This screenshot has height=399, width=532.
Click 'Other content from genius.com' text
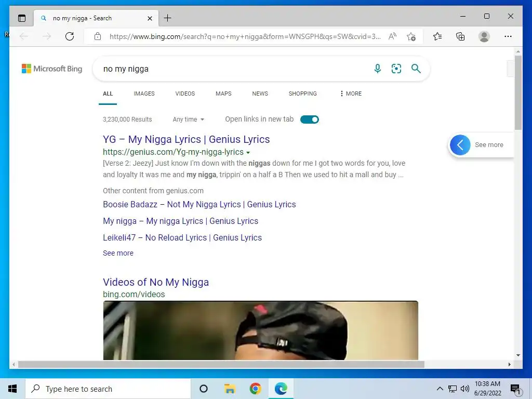153,191
